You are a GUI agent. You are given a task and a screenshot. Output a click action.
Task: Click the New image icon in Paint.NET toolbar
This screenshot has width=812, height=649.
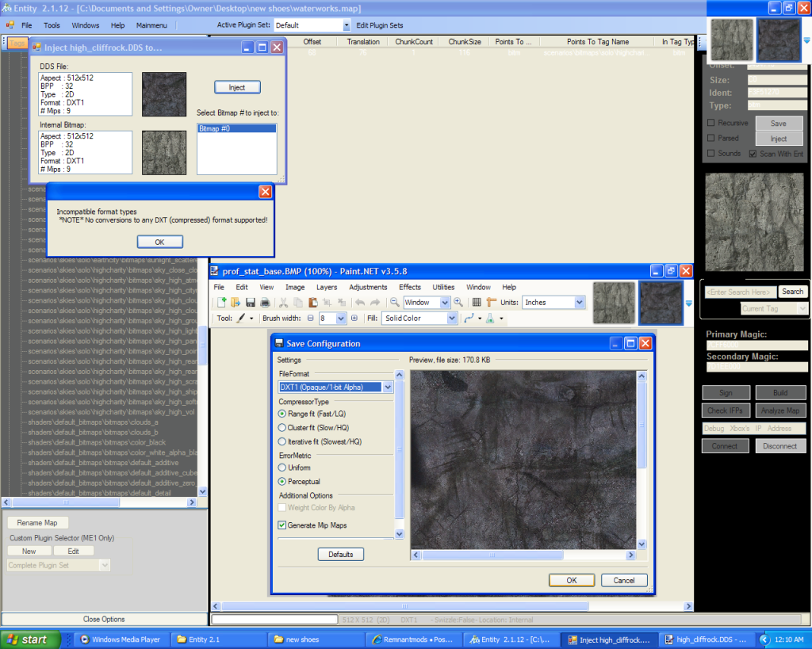[x=222, y=303]
